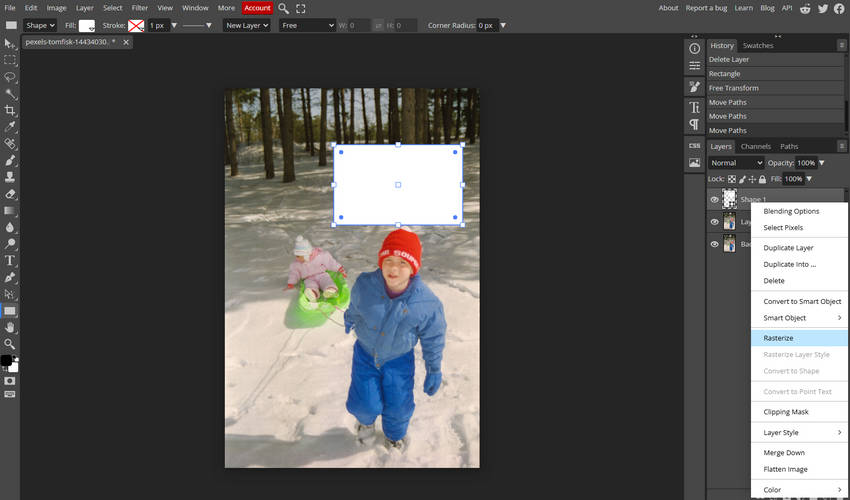This screenshot has width=850, height=500.
Task: Select the Lasso tool
Action: pyautogui.click(x=10, y=77)
